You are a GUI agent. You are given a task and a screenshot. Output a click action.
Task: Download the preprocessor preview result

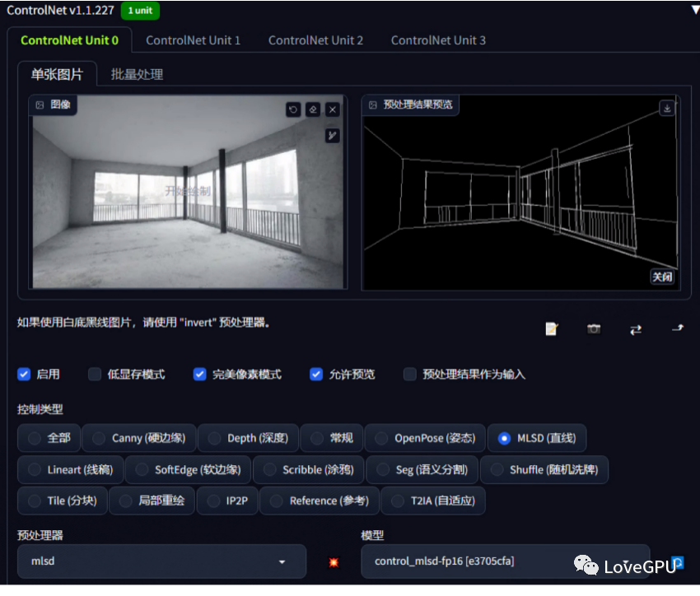click(x=665, y=108)
